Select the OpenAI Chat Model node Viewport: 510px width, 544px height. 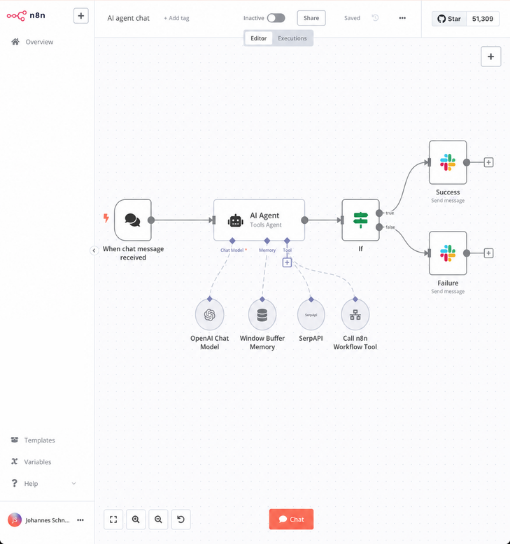(210, 315)
